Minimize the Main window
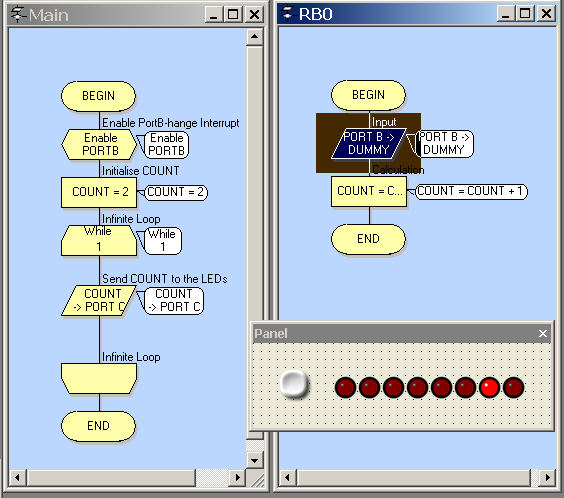Image resolution: width=564 pixels, height=498 pixels. pos(214,15)
